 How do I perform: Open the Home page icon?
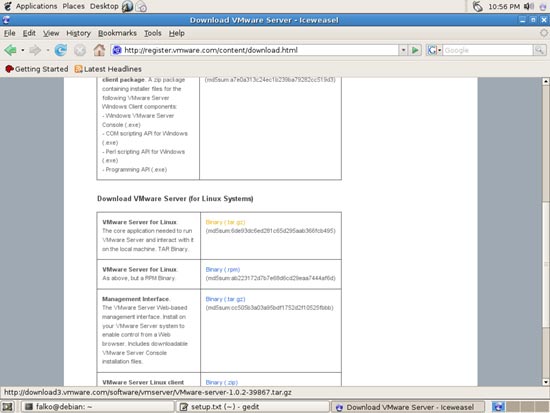[99, 50]
